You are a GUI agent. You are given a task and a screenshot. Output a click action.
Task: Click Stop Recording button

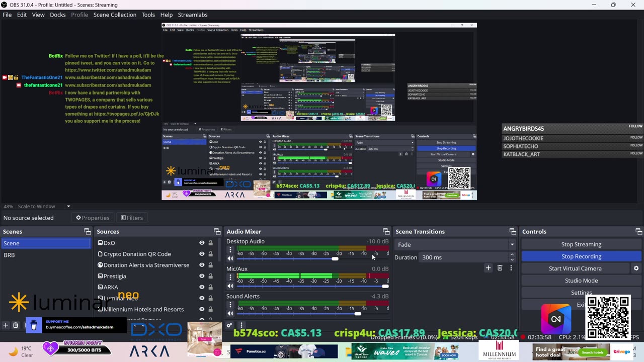(x=581, y=256)
